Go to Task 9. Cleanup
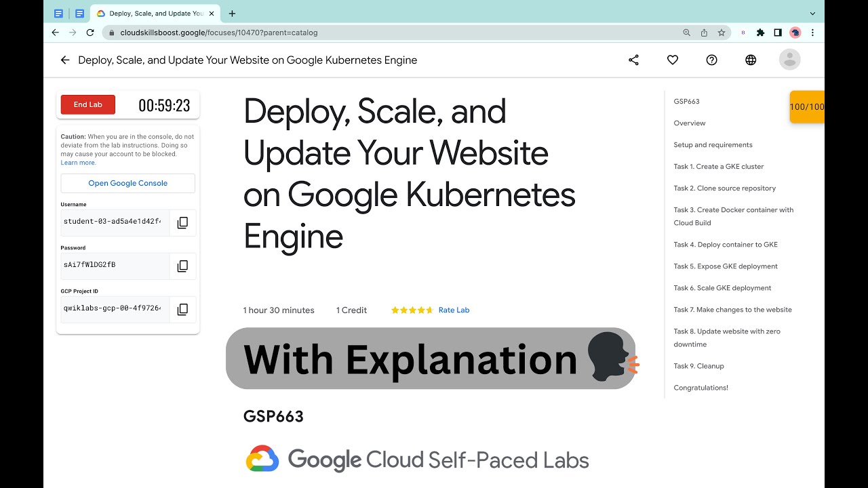Image resolution: width=868 pixels, height=488 pixels. pos(698,366)
